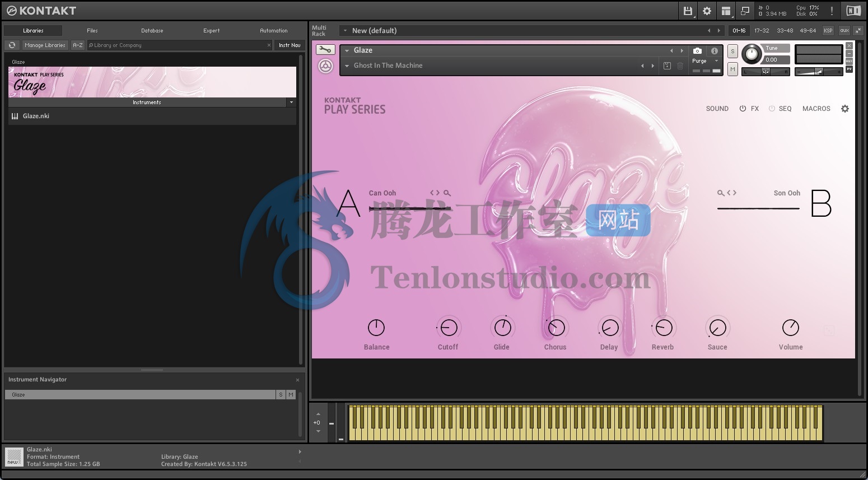Toggle FX power button
The image size is (868, 480).
tap(743, 109)
